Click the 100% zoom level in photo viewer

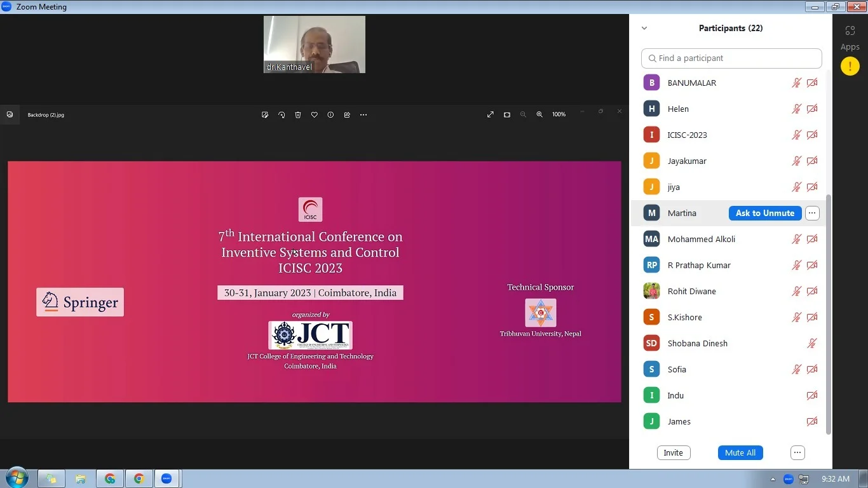click(559, 114)
